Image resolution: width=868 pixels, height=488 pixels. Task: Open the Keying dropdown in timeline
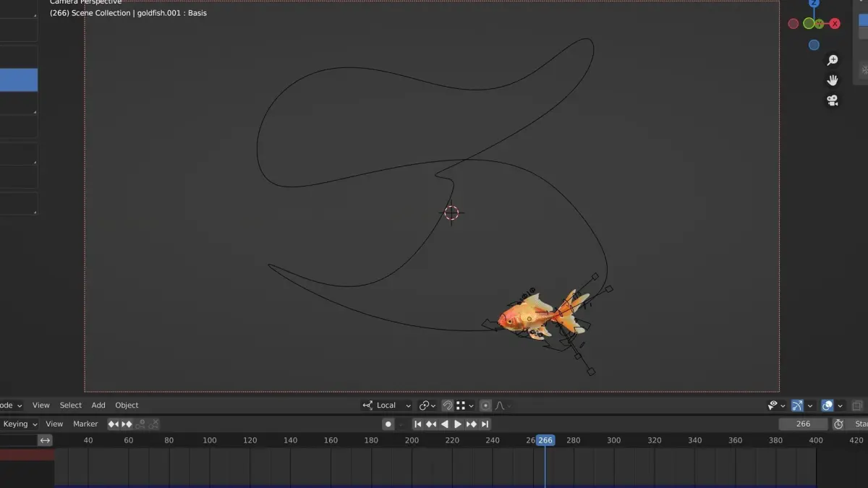click(20, 424)
